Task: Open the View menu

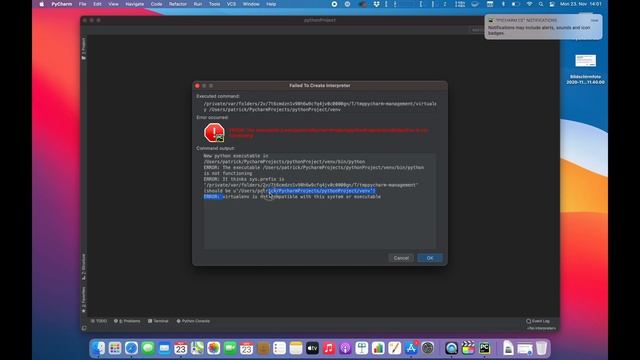Action: tap(113, 4)
